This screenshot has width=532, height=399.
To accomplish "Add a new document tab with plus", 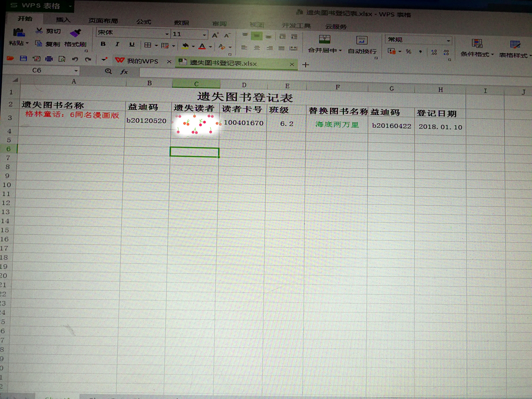I will point(306,65).
